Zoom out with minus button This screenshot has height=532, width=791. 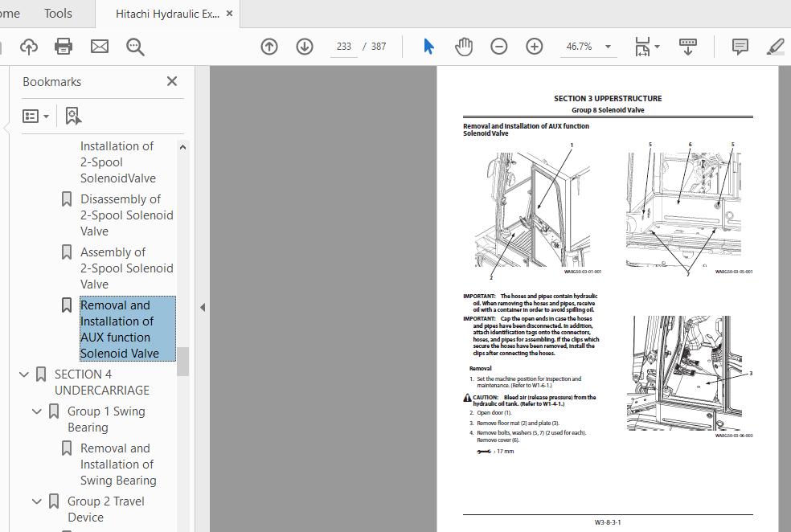pos(499,47)
